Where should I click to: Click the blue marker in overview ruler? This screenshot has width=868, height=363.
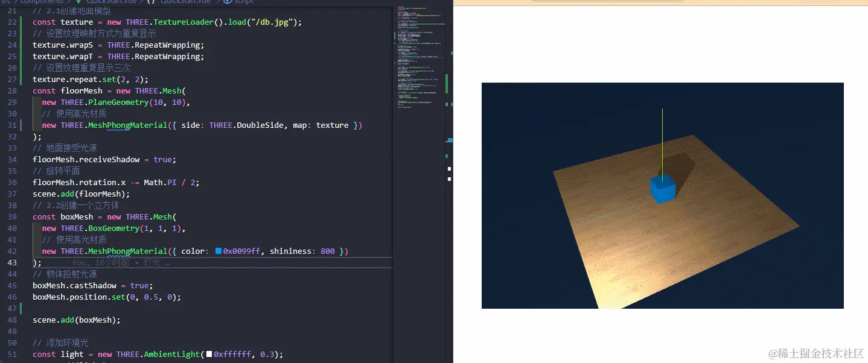[x=450, y=140]
